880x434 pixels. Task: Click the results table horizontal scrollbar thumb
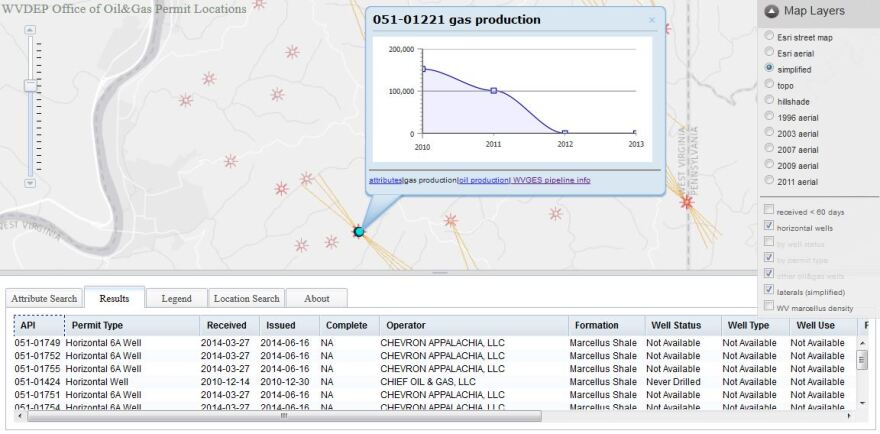coord(284,416)
